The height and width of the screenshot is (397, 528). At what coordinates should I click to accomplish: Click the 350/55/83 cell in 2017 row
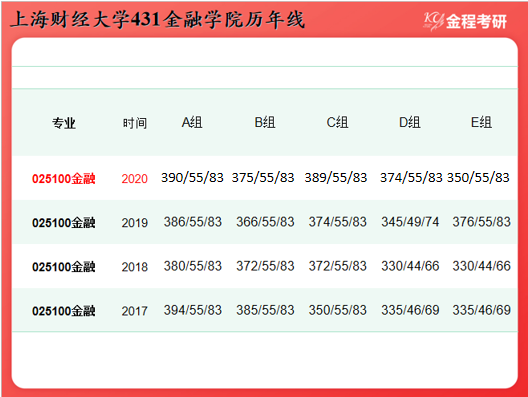337,310
